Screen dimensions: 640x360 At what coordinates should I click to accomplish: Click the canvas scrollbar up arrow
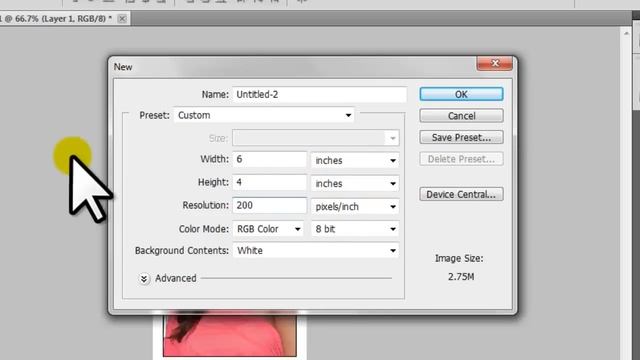[x=626, y=33]
